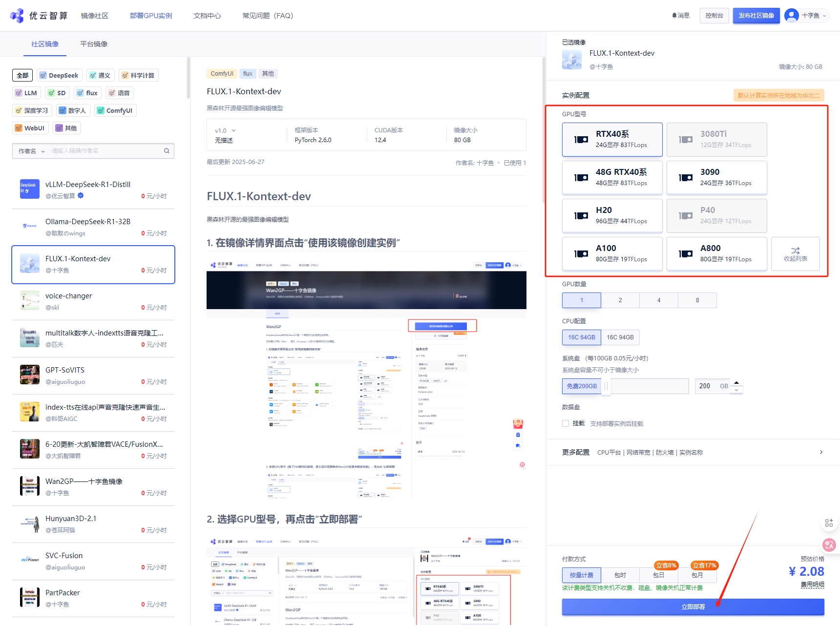This screenshot has height=627, width=840.
Task: Click the QR code floating icon
Action: [x=829, y=523]
